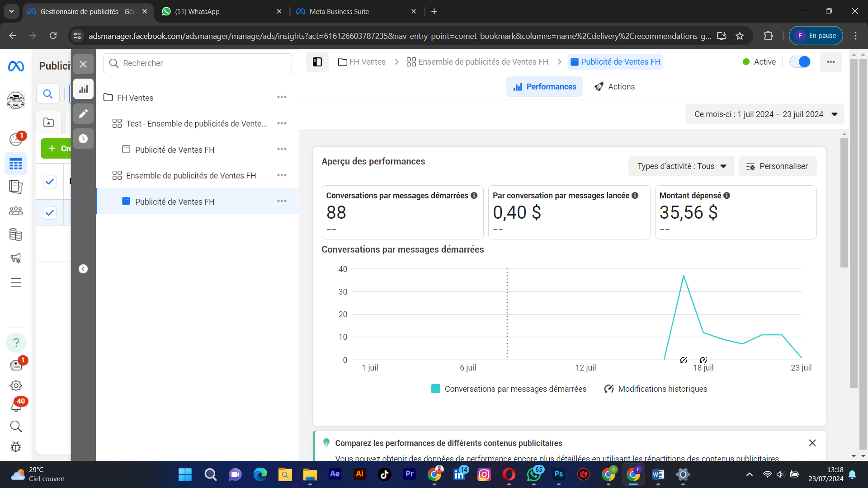Open the Windows Start menu
The width and height of the screenshot is (868, 488).
pyautogui.click(x=185, y=474)
